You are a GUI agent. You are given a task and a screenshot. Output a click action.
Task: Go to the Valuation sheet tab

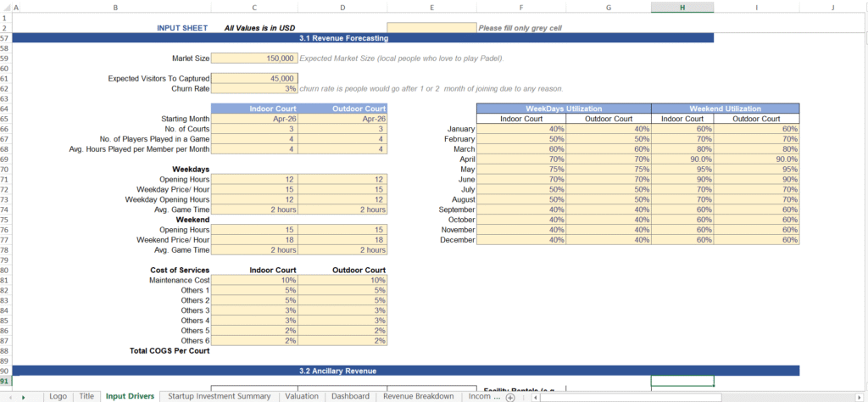[x=302, y=396]
